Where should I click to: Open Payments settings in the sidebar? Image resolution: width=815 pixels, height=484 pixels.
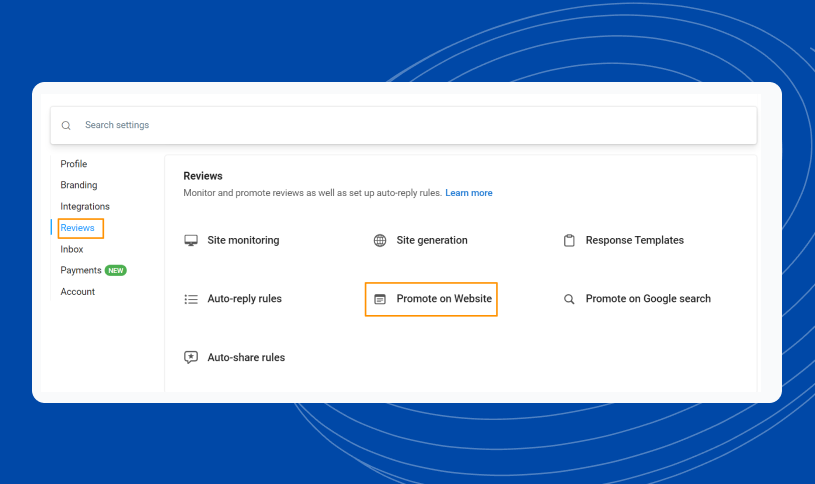click(x=81, y=270)
